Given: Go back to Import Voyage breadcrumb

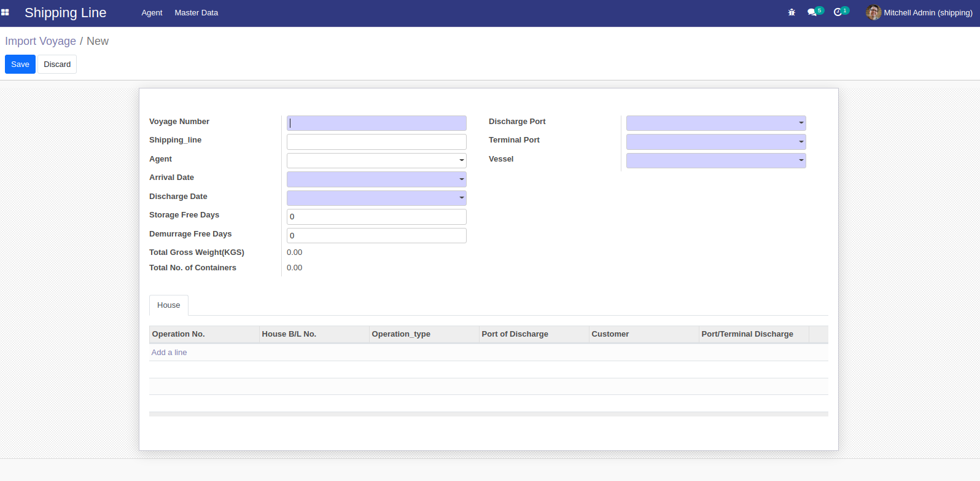Looking at the screenshot, I should coord(41,41).
